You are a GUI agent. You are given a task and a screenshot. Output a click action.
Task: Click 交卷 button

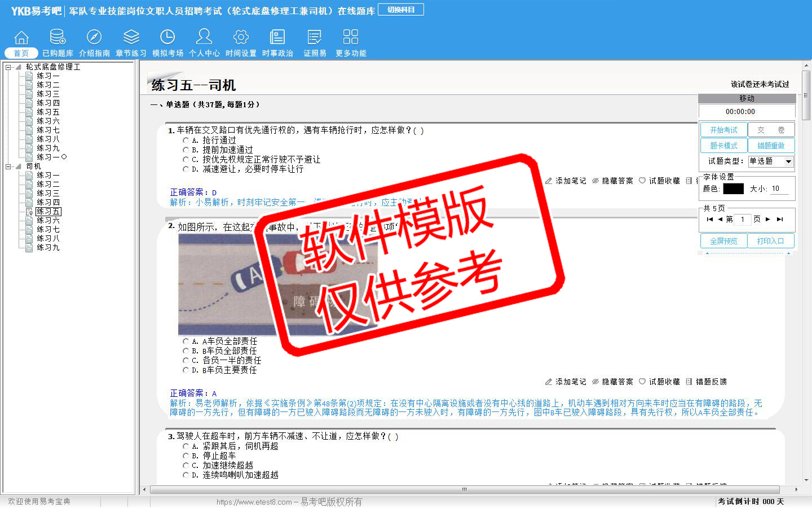click(x=771, y=130)
